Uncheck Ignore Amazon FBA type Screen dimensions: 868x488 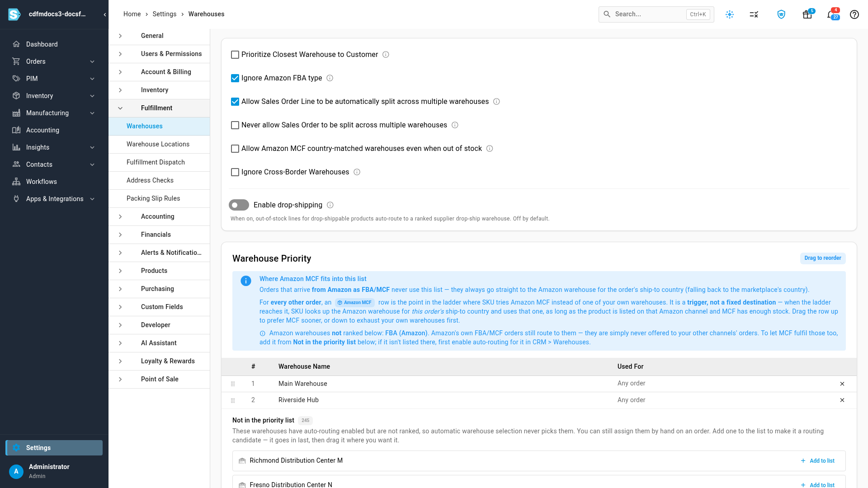(235, 78)
